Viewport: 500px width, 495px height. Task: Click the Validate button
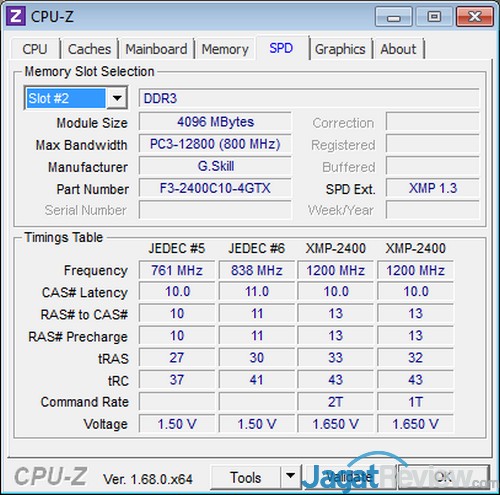coord(349,477)
